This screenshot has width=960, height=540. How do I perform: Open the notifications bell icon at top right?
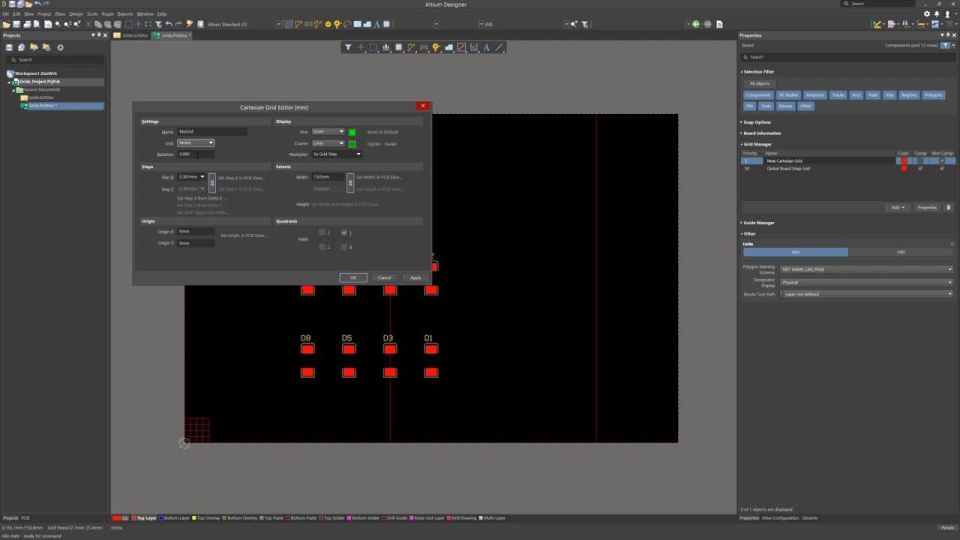[937, 13]
